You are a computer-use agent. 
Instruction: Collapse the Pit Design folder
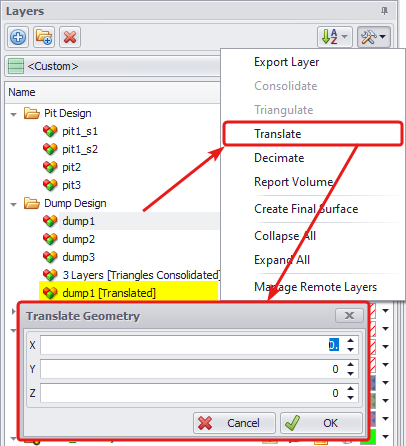(13, 114)
